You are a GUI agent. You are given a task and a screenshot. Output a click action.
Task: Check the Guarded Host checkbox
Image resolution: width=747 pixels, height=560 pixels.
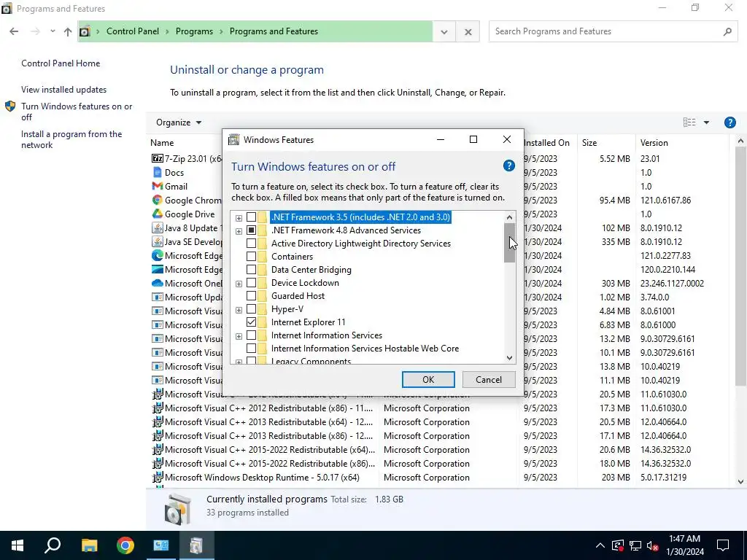pyautogui.click(x=251, y=296)
